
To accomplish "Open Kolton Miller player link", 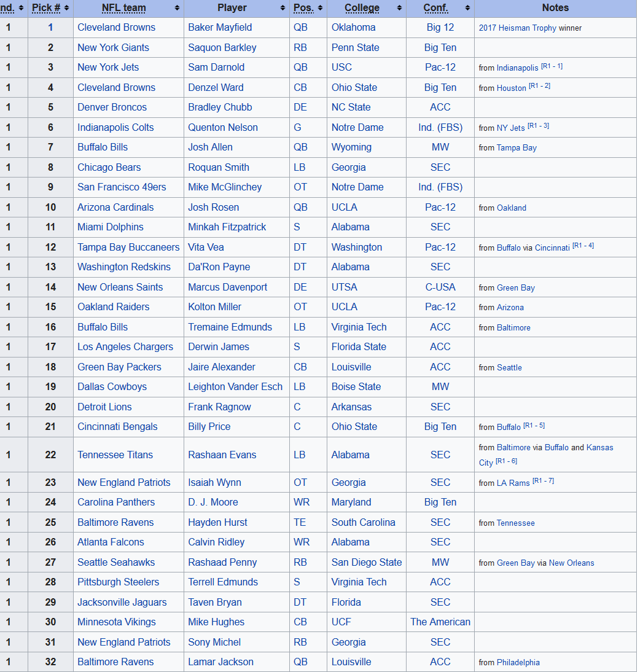I will [214, 307].
